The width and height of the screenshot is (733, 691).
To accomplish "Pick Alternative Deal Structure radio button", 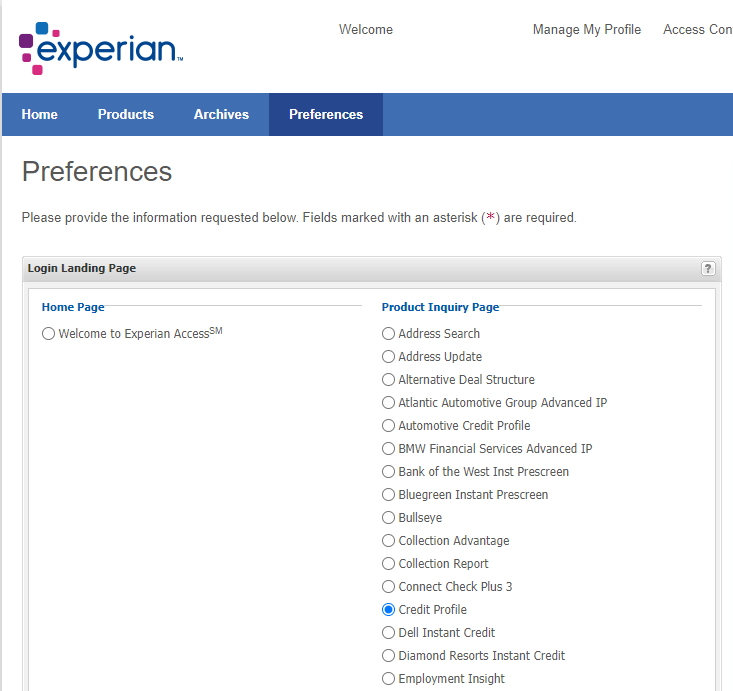I will tap(389, 380).
